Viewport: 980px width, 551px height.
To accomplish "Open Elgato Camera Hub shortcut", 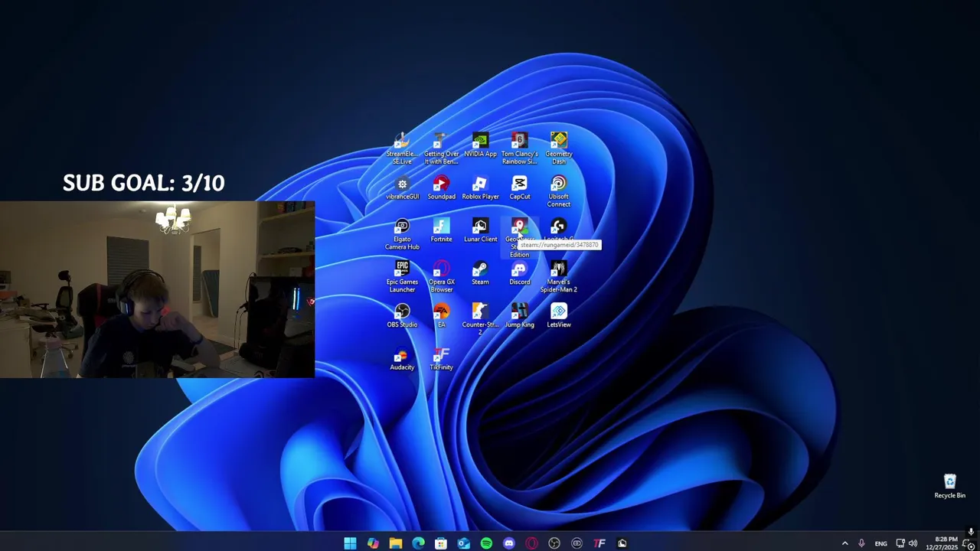I will 402,234.
